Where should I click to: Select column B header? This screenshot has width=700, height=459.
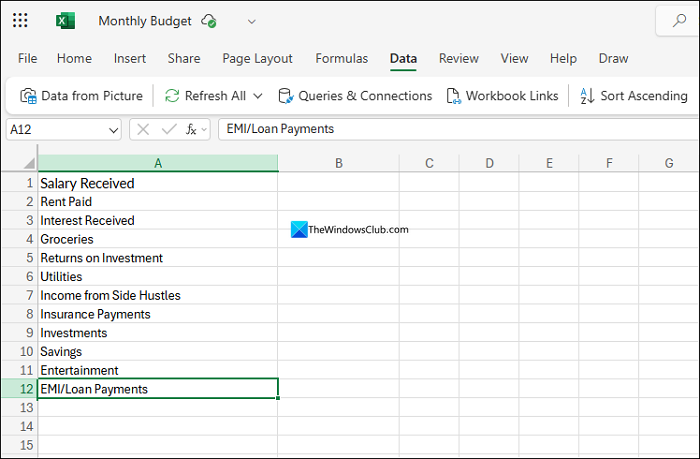pos(339,163)
